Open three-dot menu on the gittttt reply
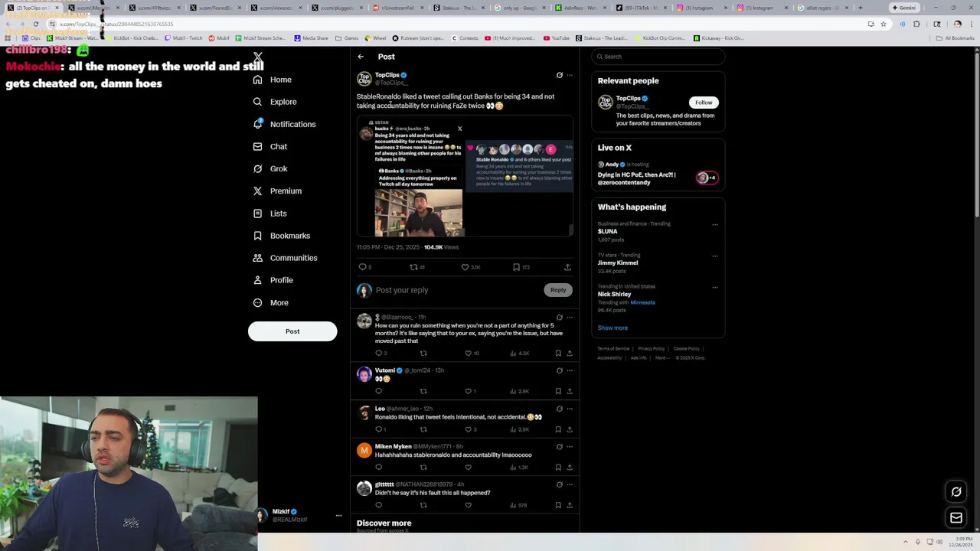 click(570, 484)
